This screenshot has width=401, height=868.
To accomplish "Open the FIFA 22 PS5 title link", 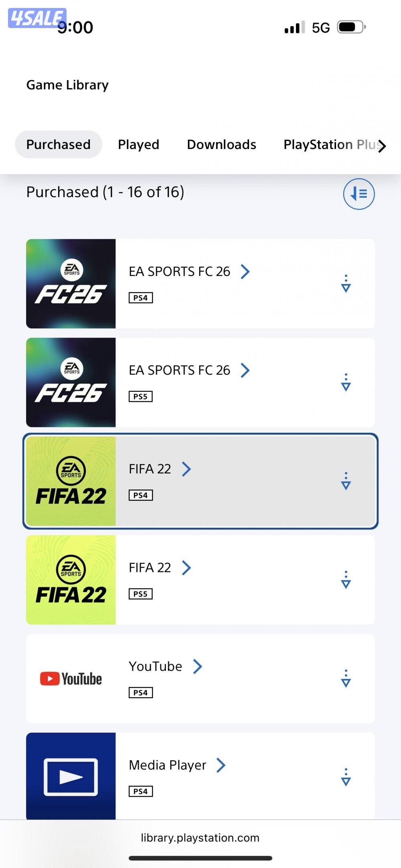I will 150,568.
